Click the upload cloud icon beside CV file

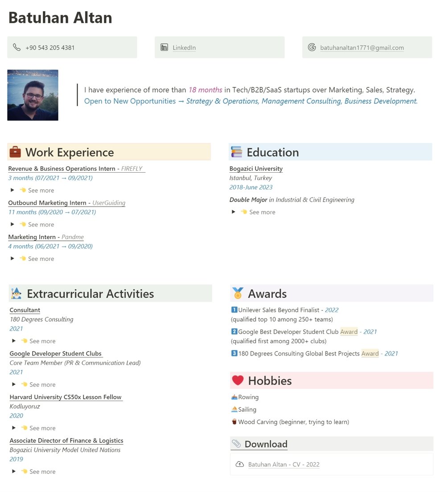coord(240,464)
